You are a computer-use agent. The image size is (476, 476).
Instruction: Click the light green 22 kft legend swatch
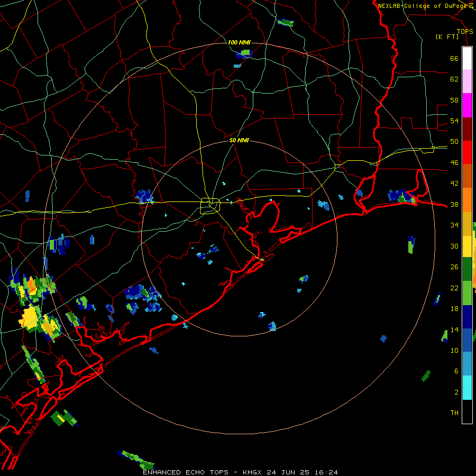click(x=467, y=293)
